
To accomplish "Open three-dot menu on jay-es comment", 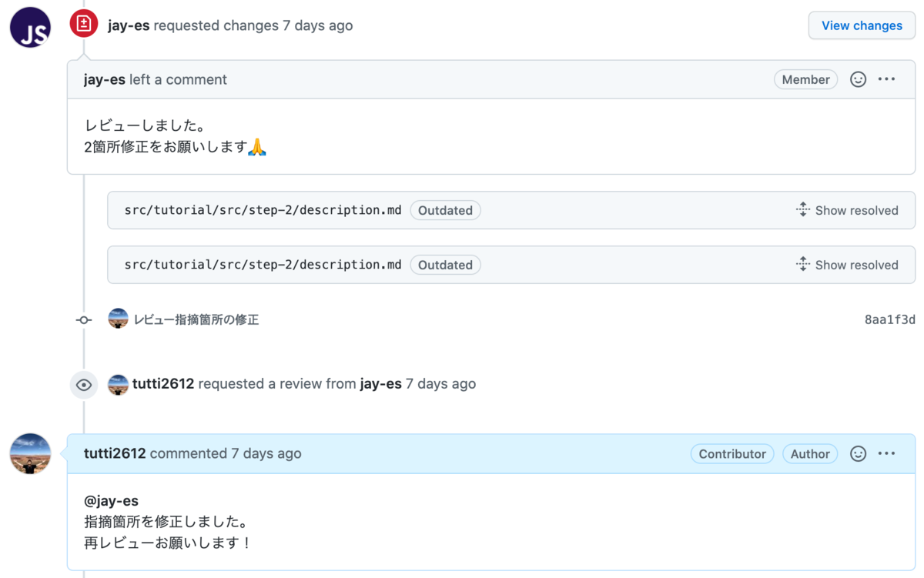I will click(886, 79).
